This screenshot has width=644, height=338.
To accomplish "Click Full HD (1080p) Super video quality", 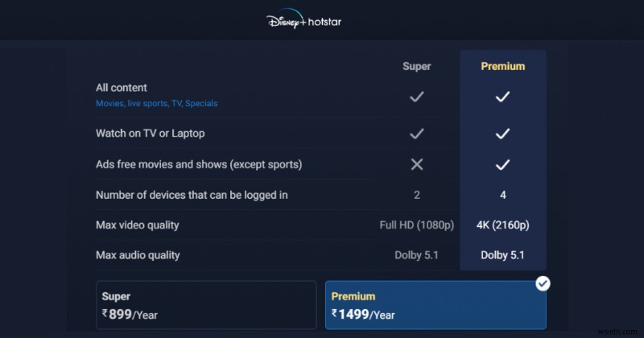I will 414,225.
